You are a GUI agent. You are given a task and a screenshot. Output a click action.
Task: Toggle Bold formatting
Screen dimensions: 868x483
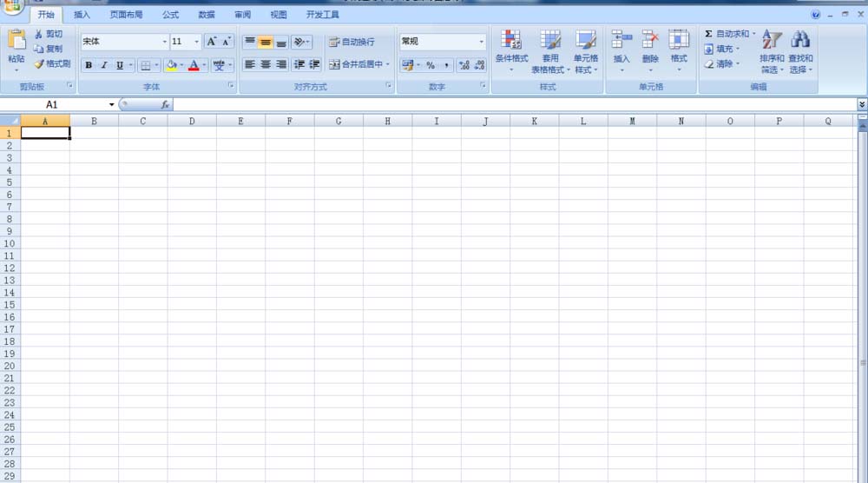(x=89, y=65)
